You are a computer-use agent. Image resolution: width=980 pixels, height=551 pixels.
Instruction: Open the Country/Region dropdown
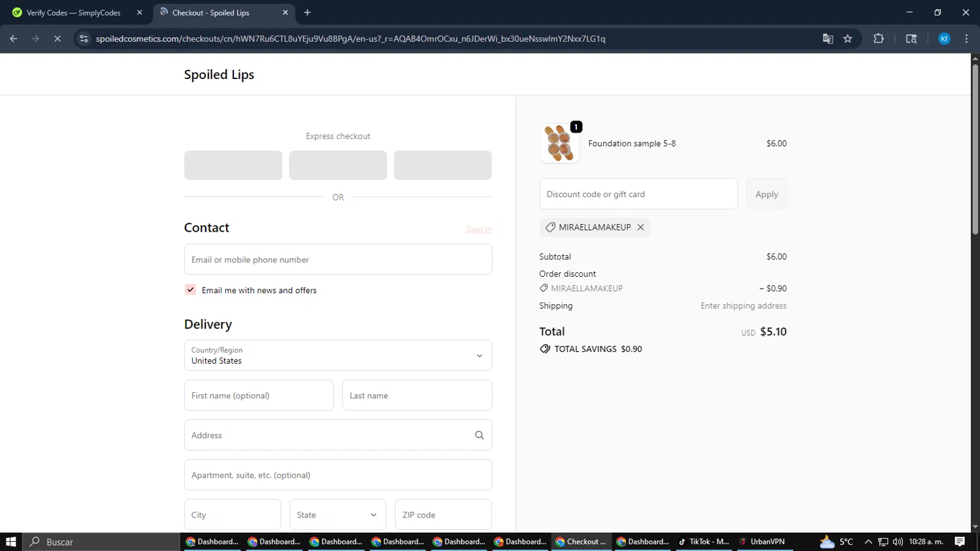(x=338, y=355)
